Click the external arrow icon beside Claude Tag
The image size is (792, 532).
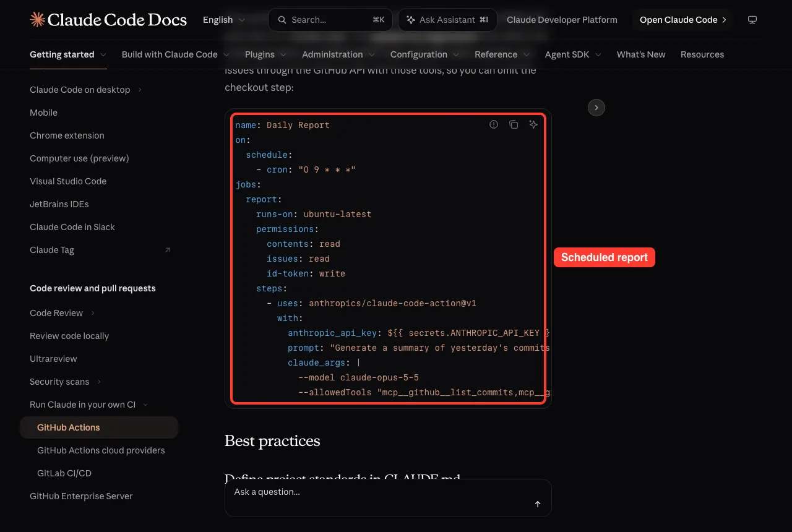pos(168,250)
